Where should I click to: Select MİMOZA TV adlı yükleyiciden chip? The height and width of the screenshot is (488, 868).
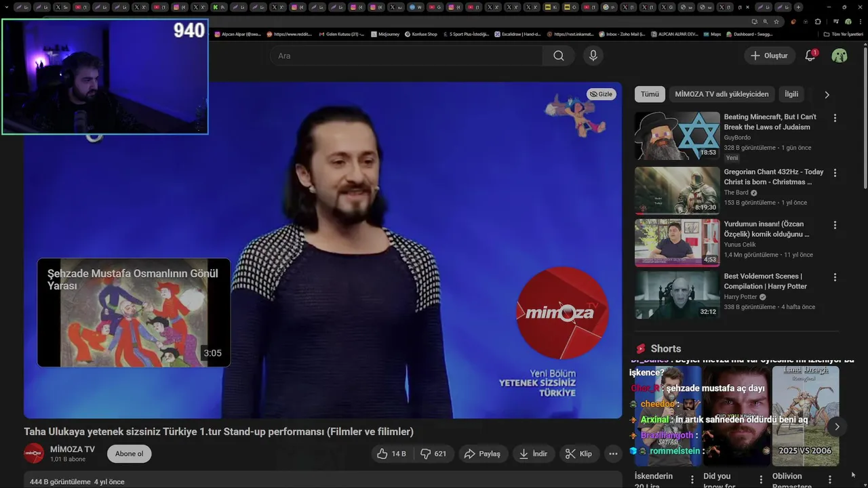722,94
